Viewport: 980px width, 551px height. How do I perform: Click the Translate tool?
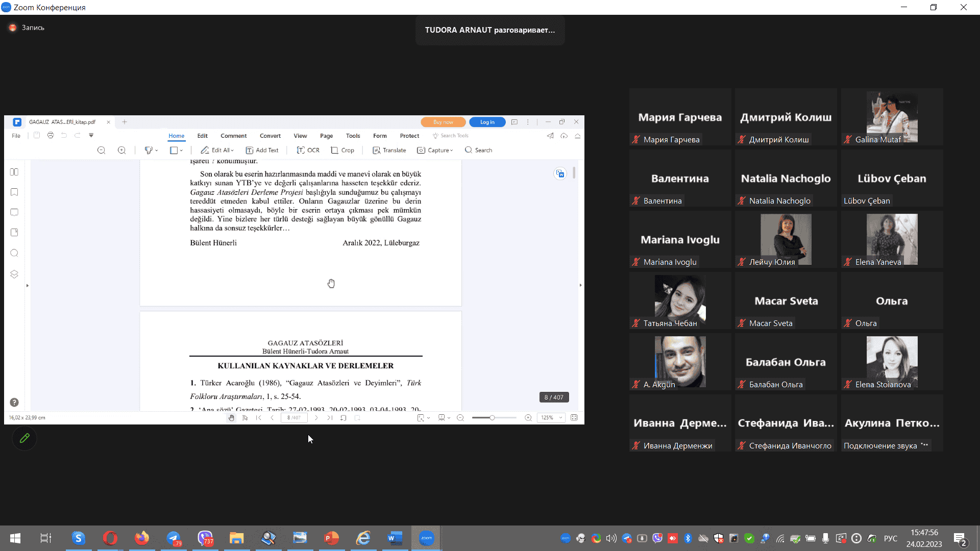pos(389,150)
